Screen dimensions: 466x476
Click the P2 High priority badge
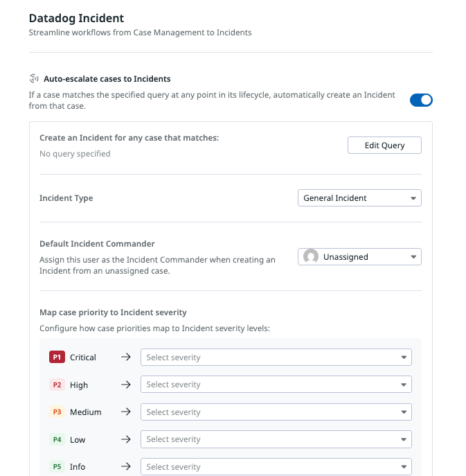pos(57,385)
